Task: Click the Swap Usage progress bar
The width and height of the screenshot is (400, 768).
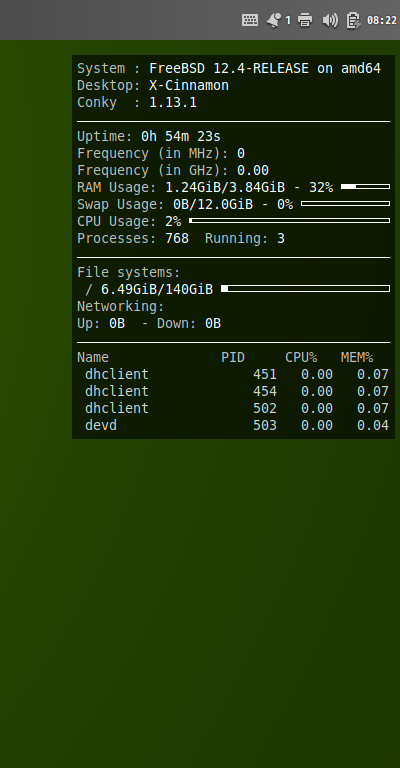Action: click(x=346, y=203)
